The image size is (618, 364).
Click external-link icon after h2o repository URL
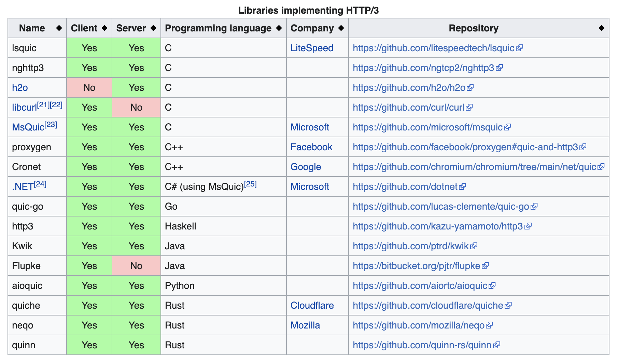coord(470,87)
